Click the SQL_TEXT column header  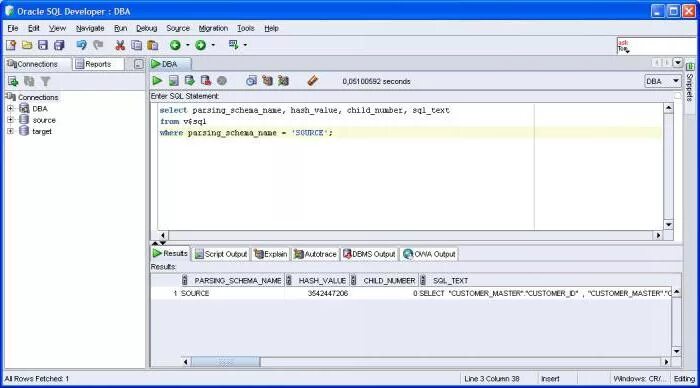pos(546,280)
